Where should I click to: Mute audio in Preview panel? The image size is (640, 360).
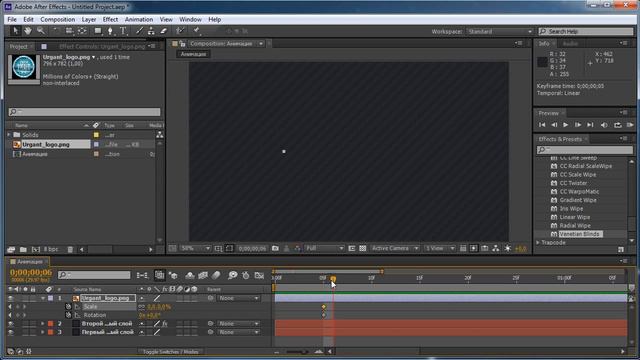(604, 125)
